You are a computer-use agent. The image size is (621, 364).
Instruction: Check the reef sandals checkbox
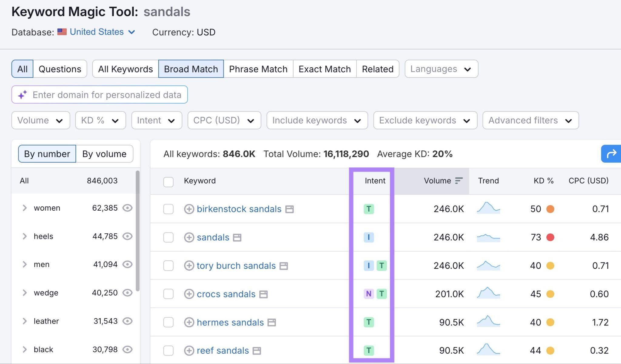coord(168,351)
